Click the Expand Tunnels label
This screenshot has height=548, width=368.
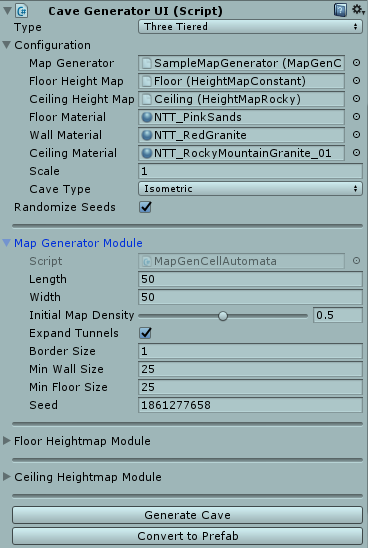pos(74,333)
